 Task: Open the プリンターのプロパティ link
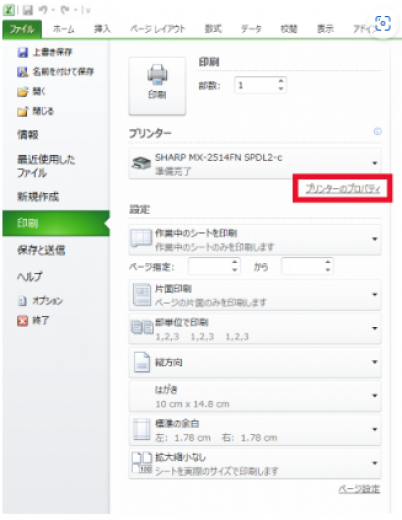[343, 189]
